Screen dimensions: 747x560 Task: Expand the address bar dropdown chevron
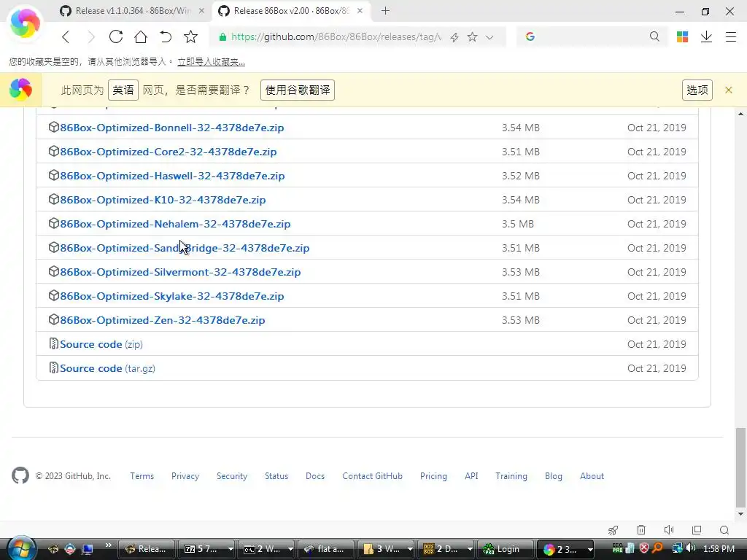(489, 37)
